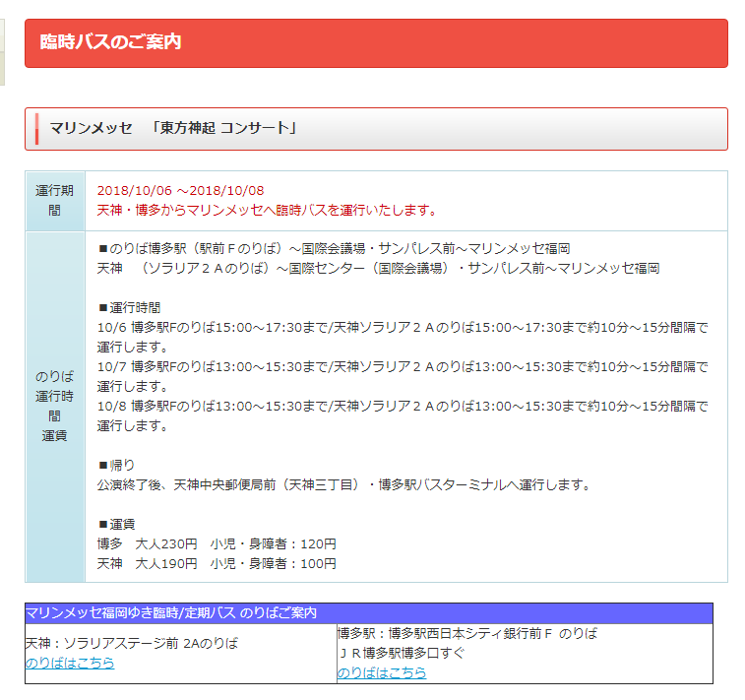
Task: Click the ■のりば博多駅（駅前Ｆのりば）line
Action: tap(334, 248)
